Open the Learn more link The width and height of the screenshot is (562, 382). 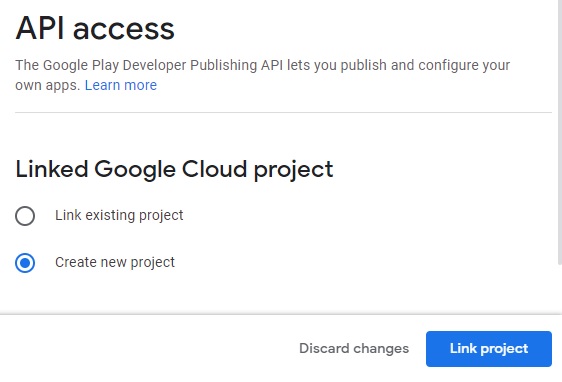click(x=121, y=85)
